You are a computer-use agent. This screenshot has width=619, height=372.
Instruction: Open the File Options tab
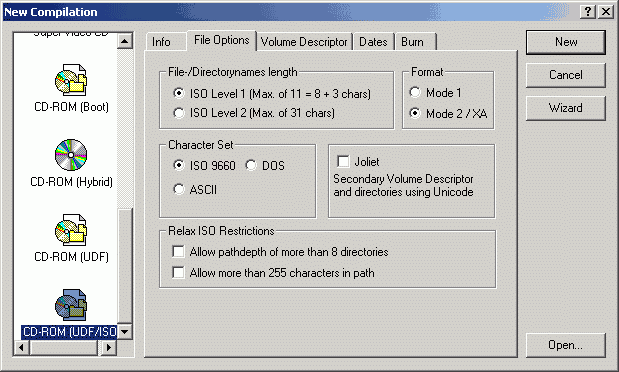click(x=221, y=40)
